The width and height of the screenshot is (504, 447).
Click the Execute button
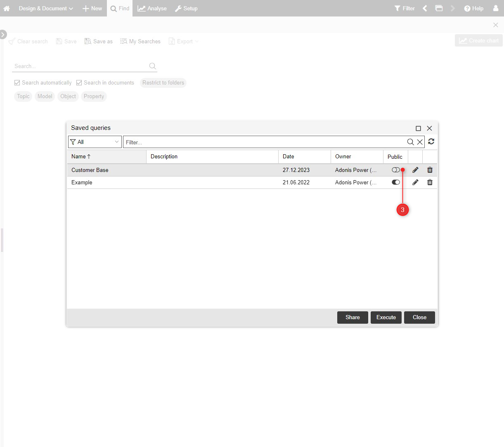pyautogui.click(x=386, y=318)
